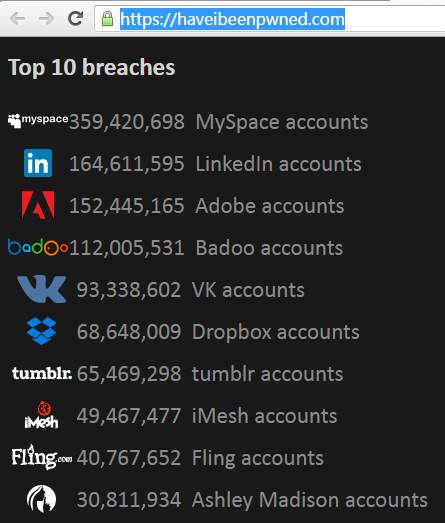This screenshot has height=523, width=445.
Task: Click the Dropbox logo icon
Action: 41,331
